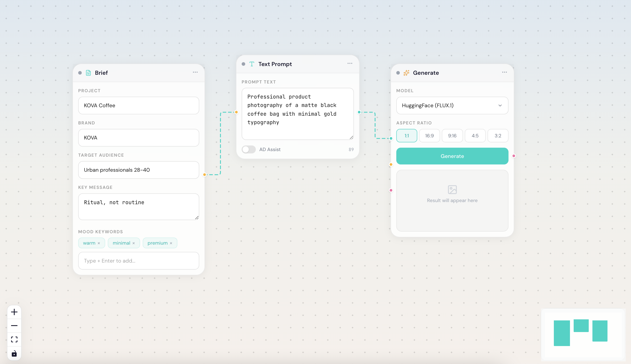Remove the minimal keyword tag
Screen dimensions: 631x364
tap(134, 243)
